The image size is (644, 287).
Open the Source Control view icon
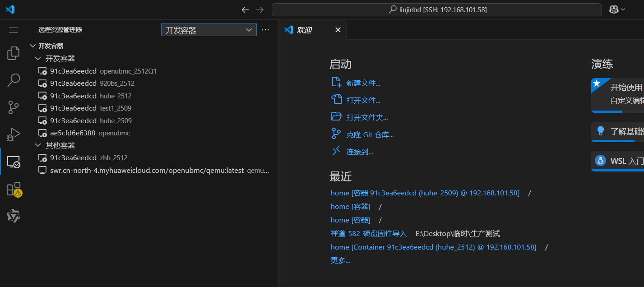(14, 107)
